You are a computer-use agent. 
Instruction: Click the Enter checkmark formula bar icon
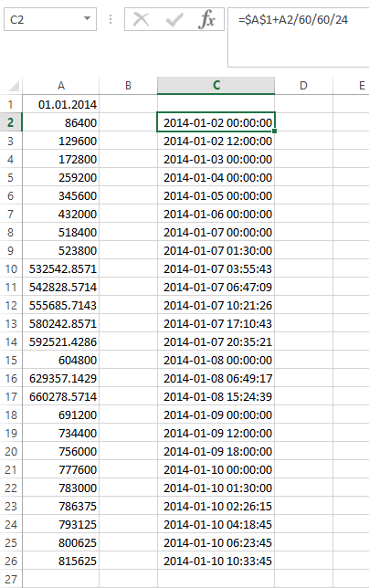tap(174, 19)
